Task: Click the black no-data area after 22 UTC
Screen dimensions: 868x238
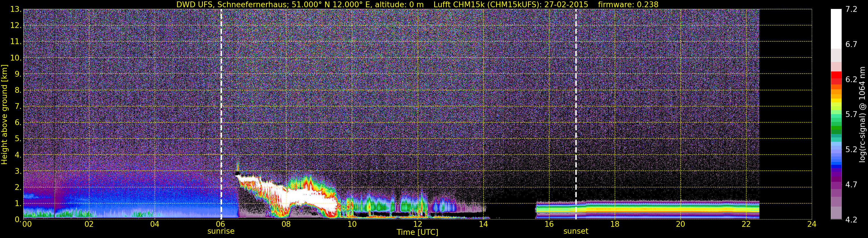Action: (x=785, y=114)
